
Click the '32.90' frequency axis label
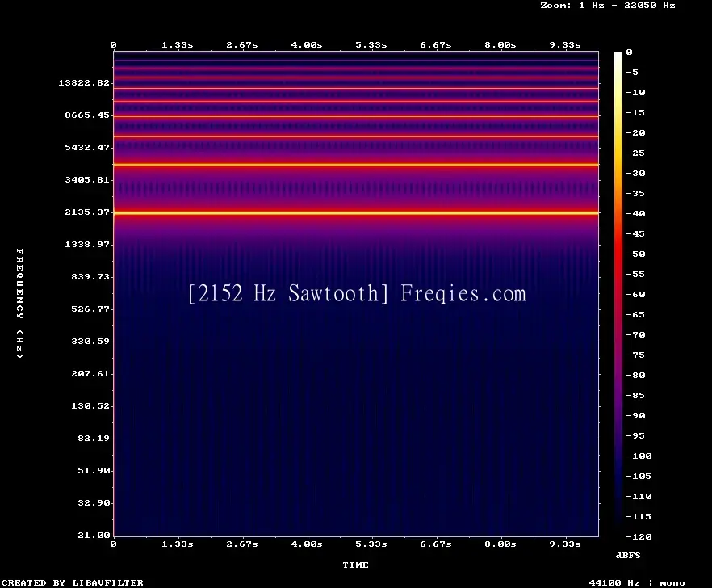tap(94, 502)
